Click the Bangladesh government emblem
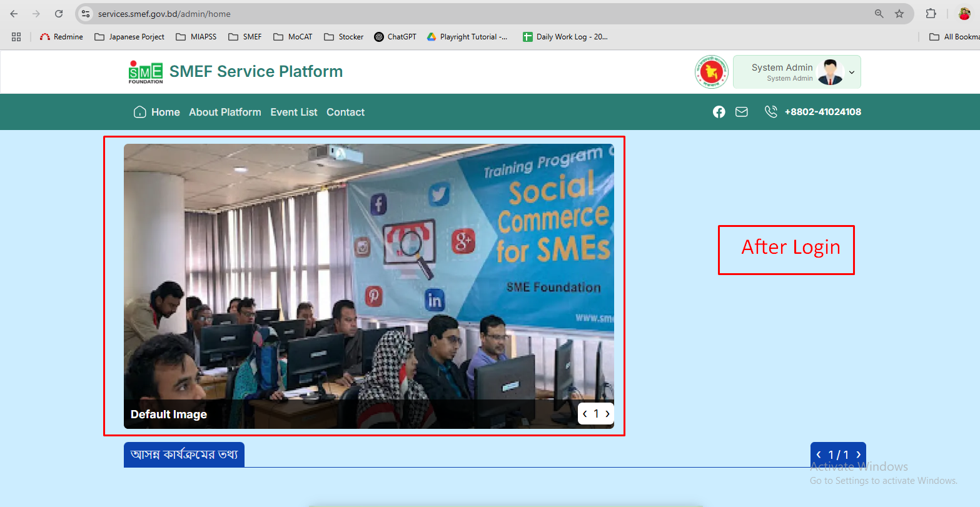This screenshot has width=980, height=507. [712, 72]
